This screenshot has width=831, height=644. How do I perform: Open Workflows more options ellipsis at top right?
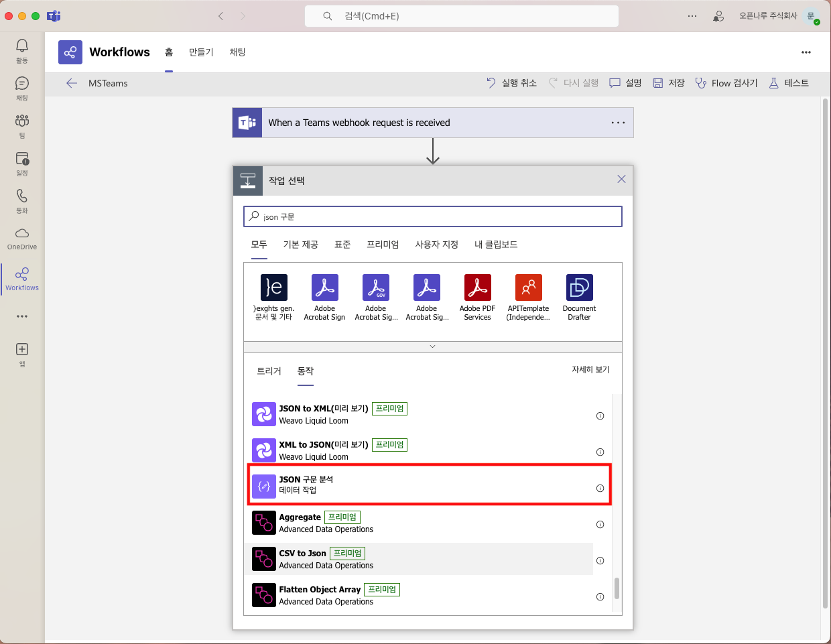click(x=806, y=52)
